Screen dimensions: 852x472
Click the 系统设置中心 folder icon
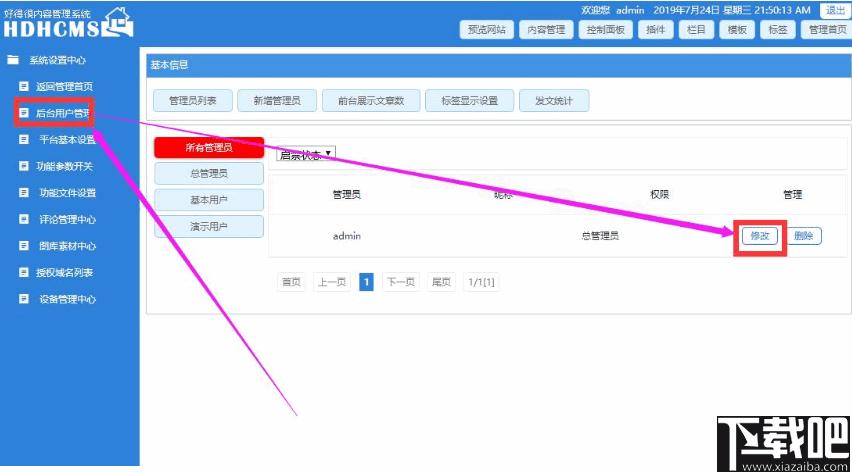pos(13,60)
